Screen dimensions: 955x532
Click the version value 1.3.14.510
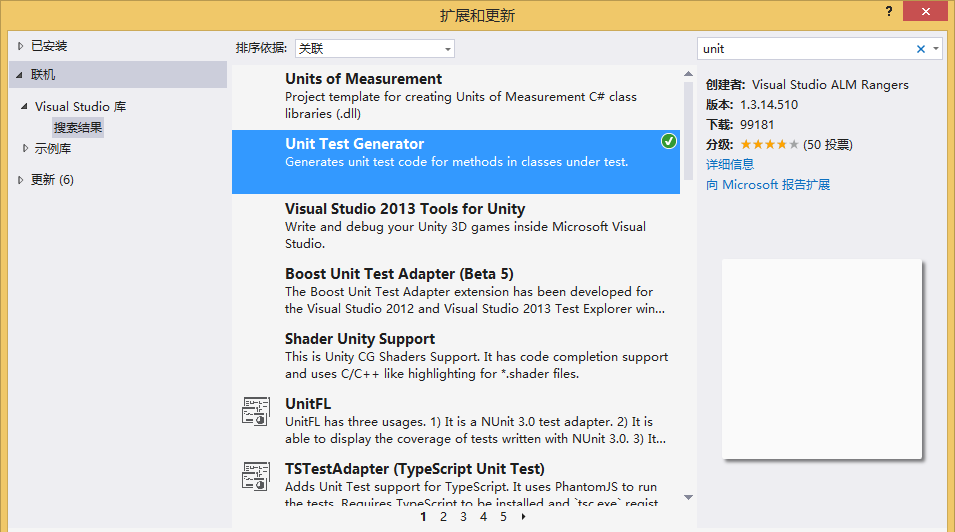click(x=769, y=105)
